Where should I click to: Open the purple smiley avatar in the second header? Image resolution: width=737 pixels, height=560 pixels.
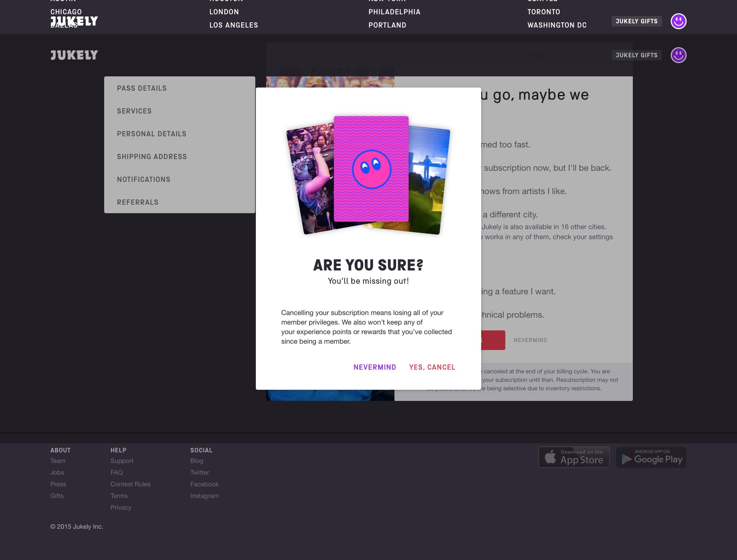(678, 55)
